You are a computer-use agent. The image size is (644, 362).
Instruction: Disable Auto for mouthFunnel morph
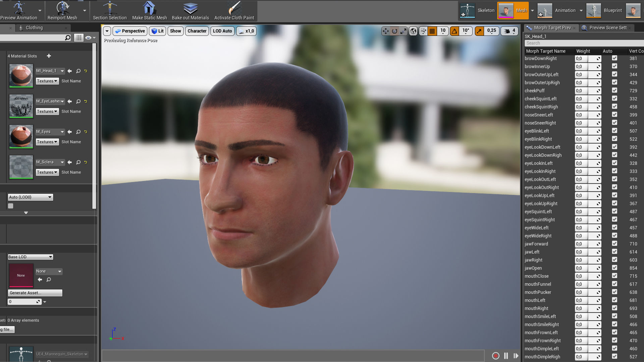(614, 284)
